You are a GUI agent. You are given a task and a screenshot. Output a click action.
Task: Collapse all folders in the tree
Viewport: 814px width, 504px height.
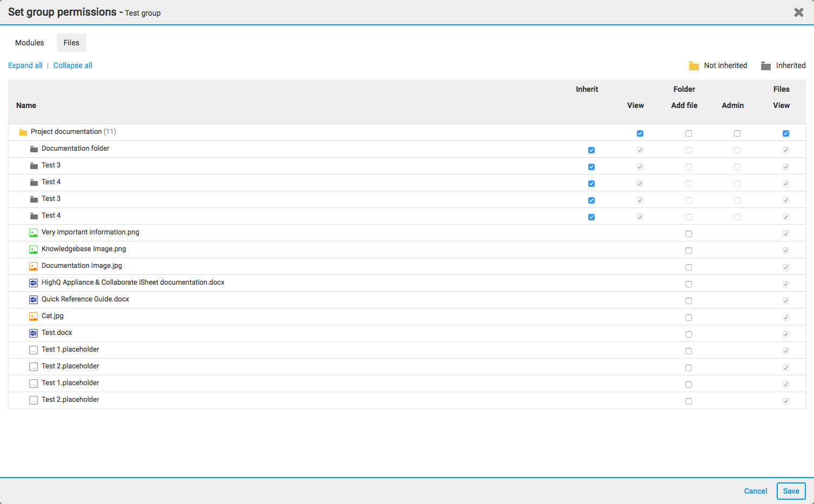pos(73,65)
